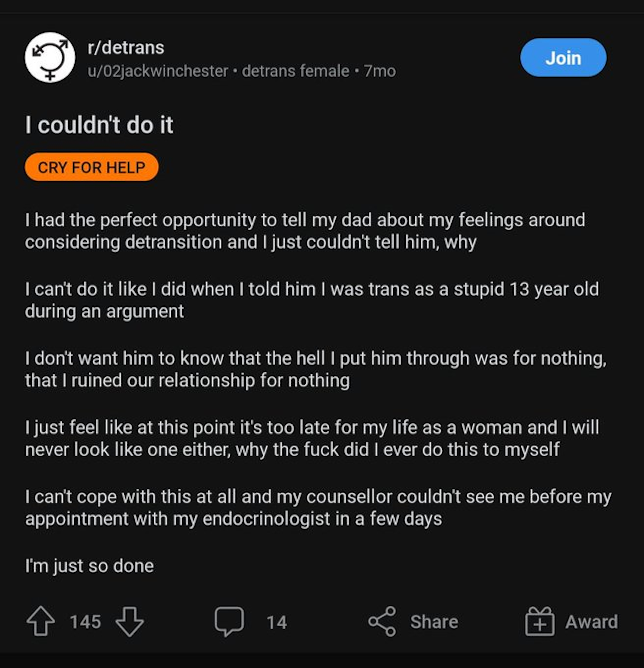Filter by the CRY FOR HELP flair
The width and height of the screenshot is (644, 668).
coord(91,167)
